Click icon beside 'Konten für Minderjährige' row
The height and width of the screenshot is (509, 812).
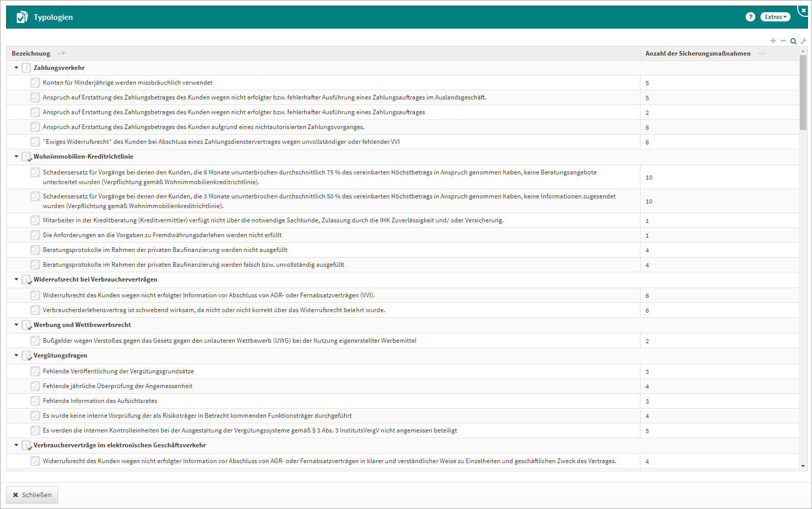pos(35,83)
